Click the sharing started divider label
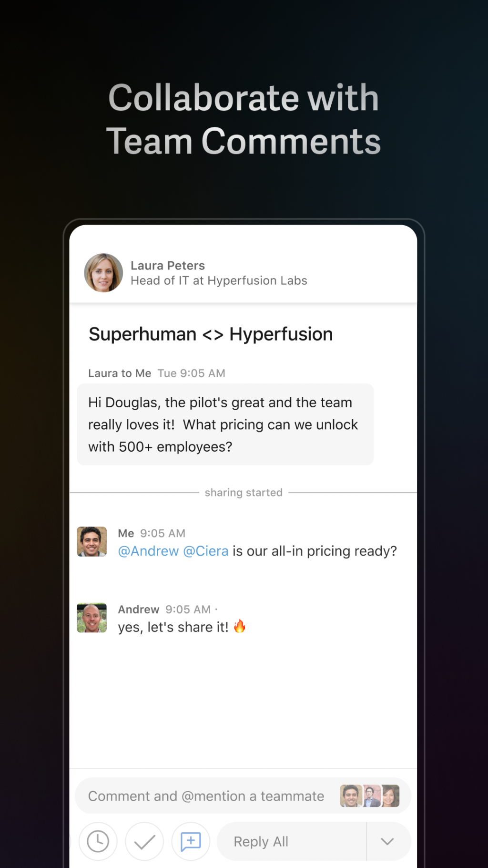The height and width of the screenshot is (868, 488). point(244,493)
